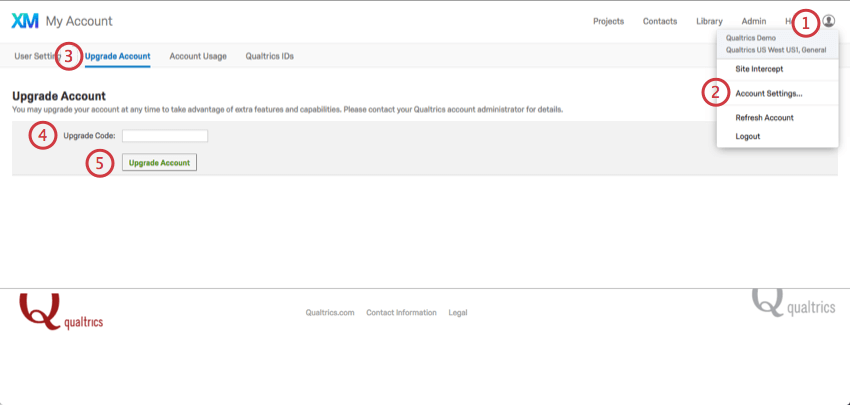Open the Library navigation item
The width and height of the screenshot is (850, 405).
tap(709, 21)
